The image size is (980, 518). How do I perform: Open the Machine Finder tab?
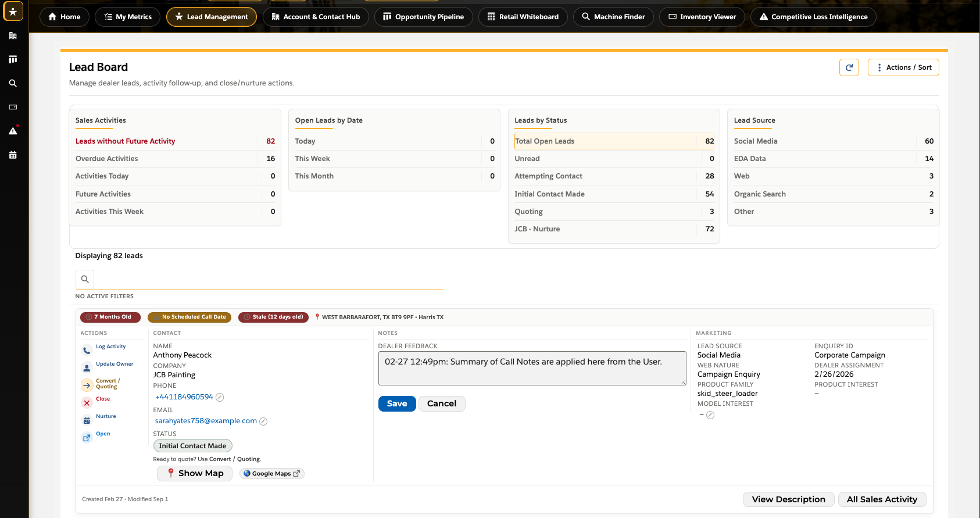pos(613,17)
